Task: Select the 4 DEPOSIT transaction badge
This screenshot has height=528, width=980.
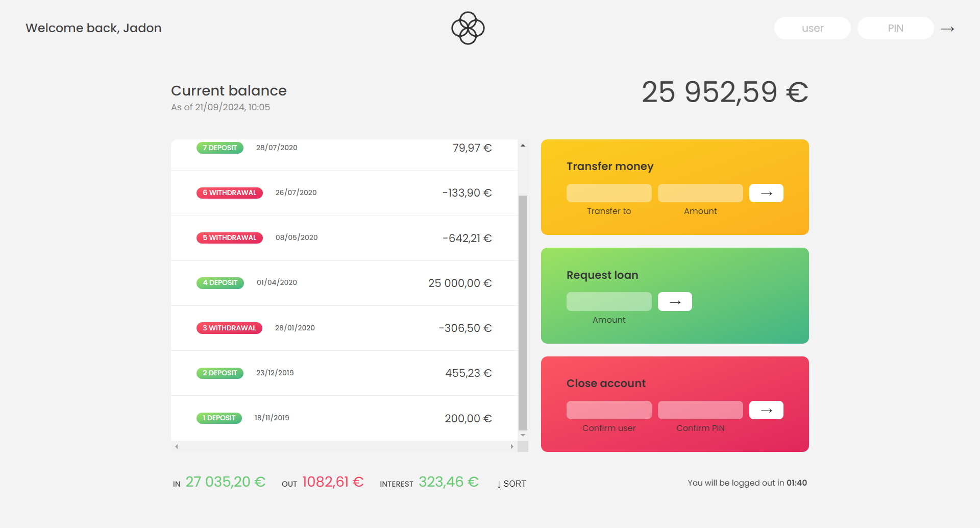Action: (x=220, y=283)
